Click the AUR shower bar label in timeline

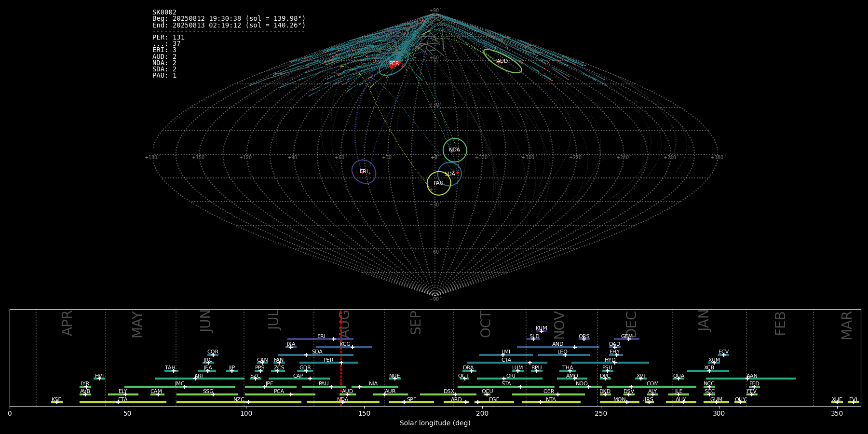pos(390,392)
